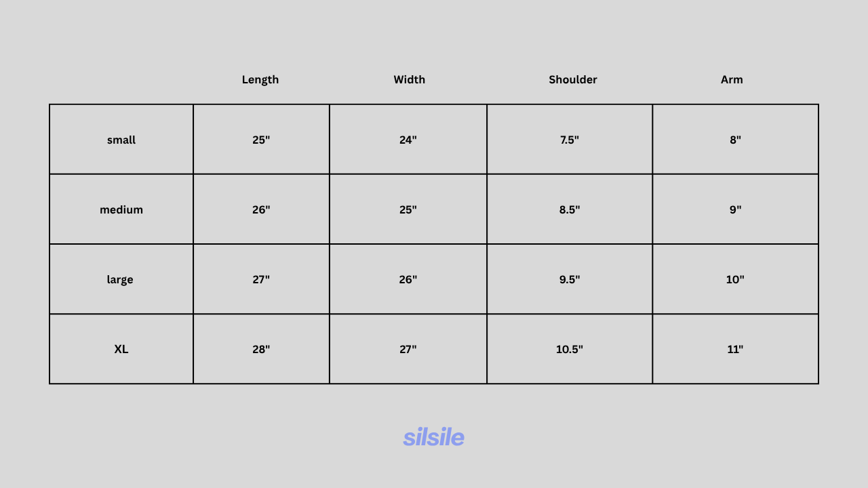This screenshot has width=868, height=488.
Task: Select the small arm cell 8"
Action: 735,140
